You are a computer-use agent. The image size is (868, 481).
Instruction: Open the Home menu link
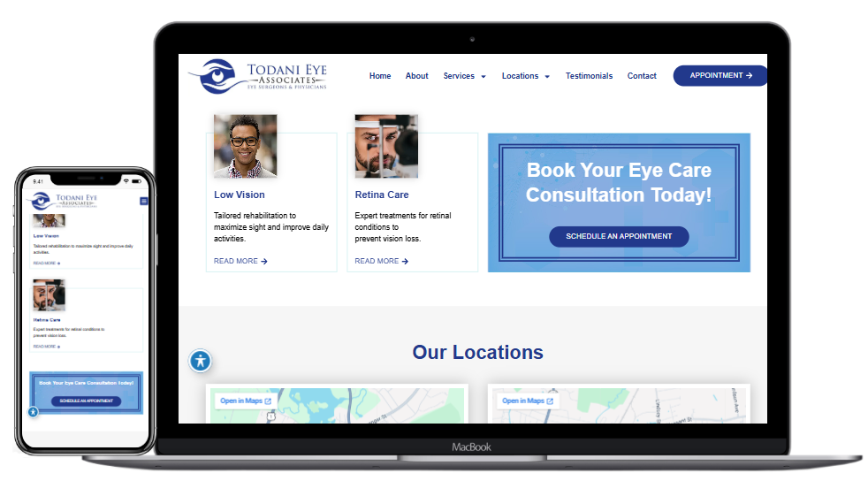click(x=380, y=76)
